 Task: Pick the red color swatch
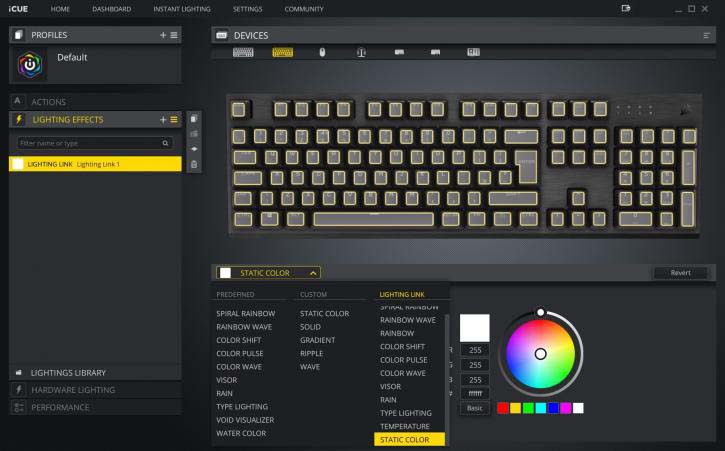pyautogui.click(x=502, y=408)
